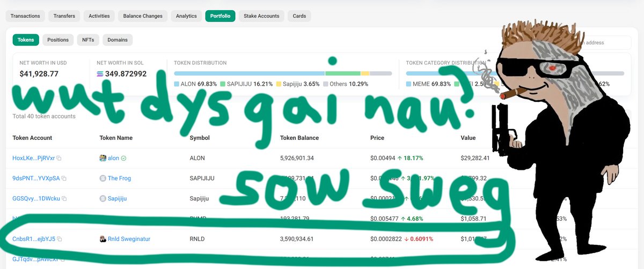Image resolution: width=644 pixels, height=269 pixels.
Task: Switch to the NFTs sub-tab
Action: 88,40
